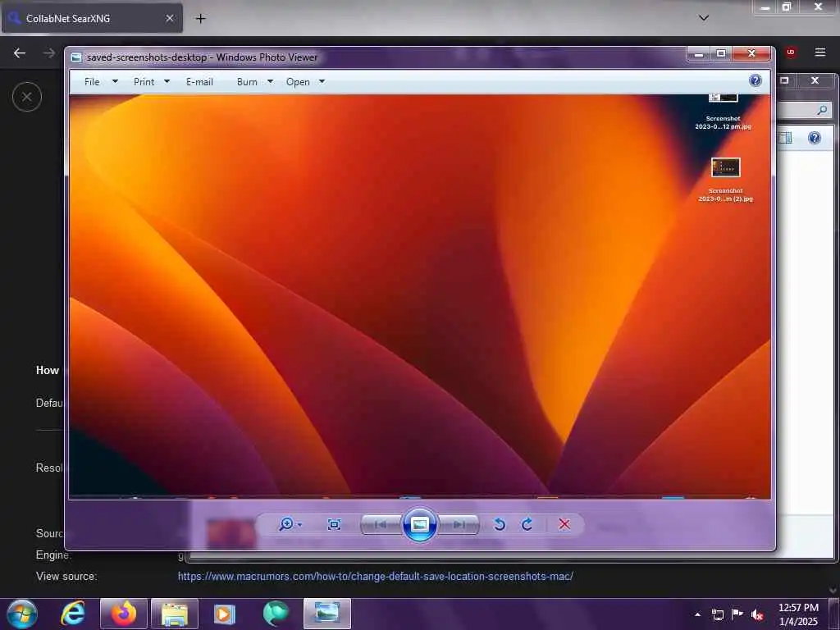Go to the previous photo
This screenshot has height=630, width=840.
381,524
